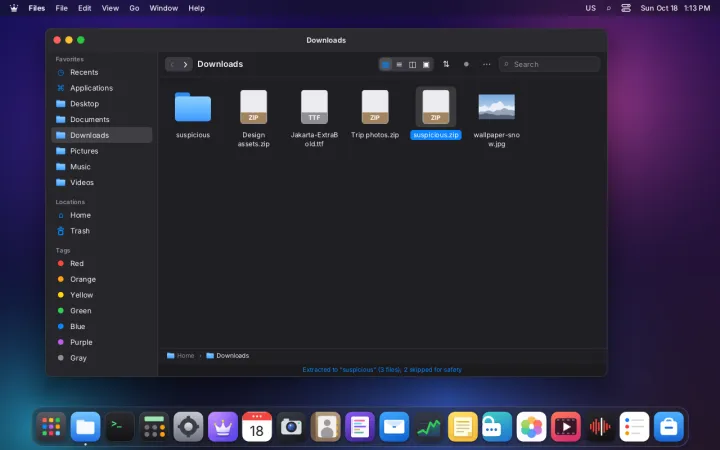The width and height of the screenshot is (720, 450).
Task: Open Documents folder in sidebar
Action: coord(101,119)
